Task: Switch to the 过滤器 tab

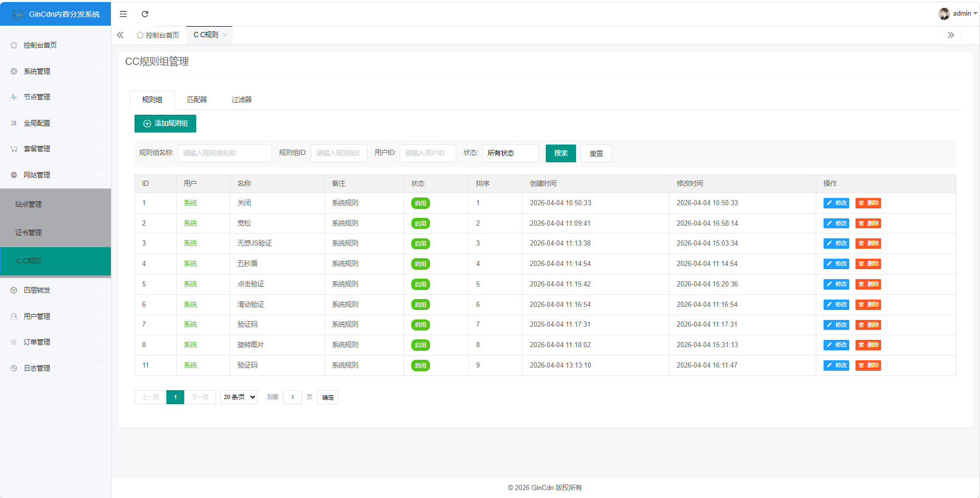Action: pyautogui.click(x=241, y=99)
